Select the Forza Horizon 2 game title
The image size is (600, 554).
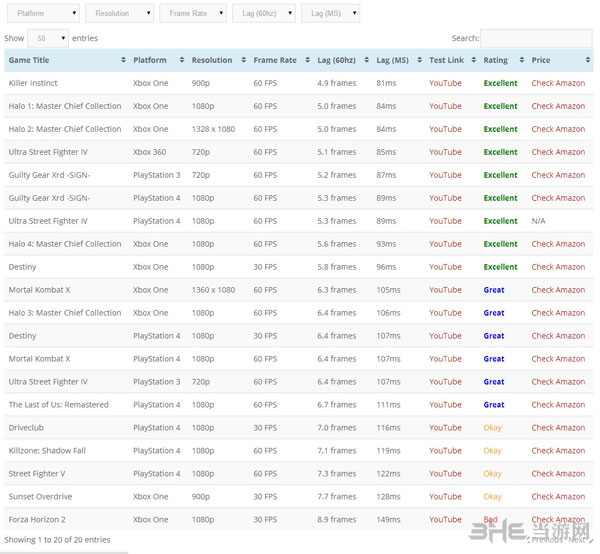(37, 519)
